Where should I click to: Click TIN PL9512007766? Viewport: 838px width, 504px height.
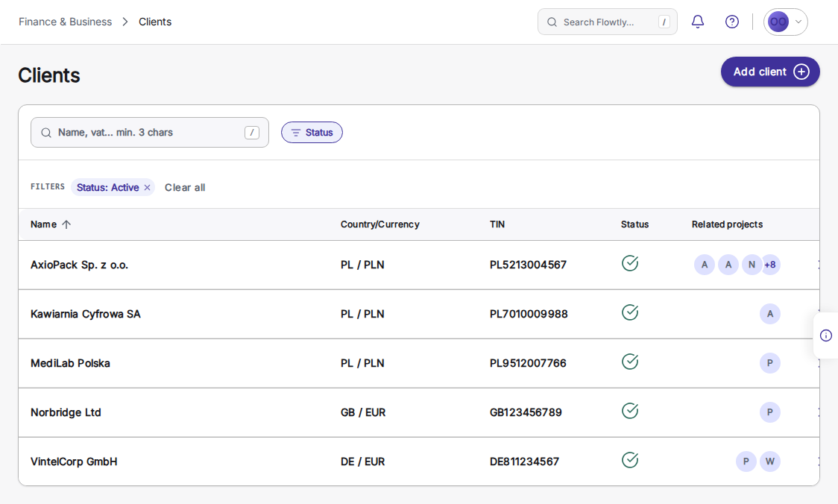point(528,363)
